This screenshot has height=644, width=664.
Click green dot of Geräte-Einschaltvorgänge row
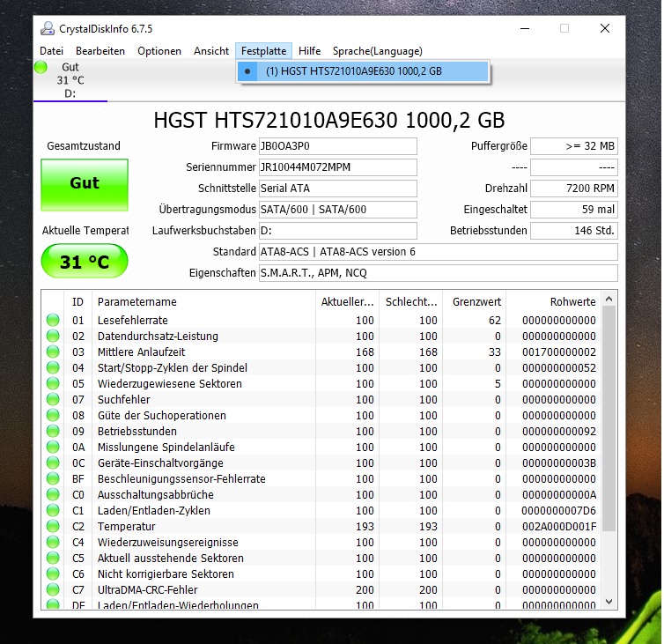click(53, 463)
